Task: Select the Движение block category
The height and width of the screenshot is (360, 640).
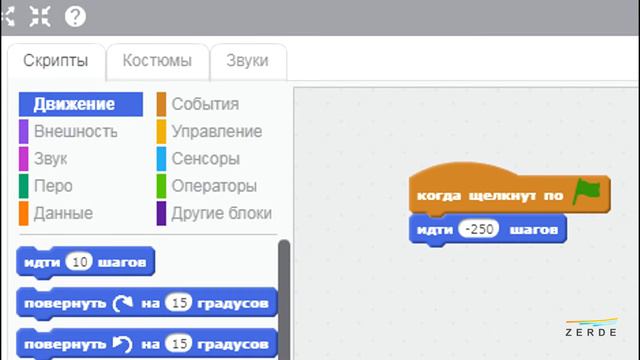Action: click(81, 104)
